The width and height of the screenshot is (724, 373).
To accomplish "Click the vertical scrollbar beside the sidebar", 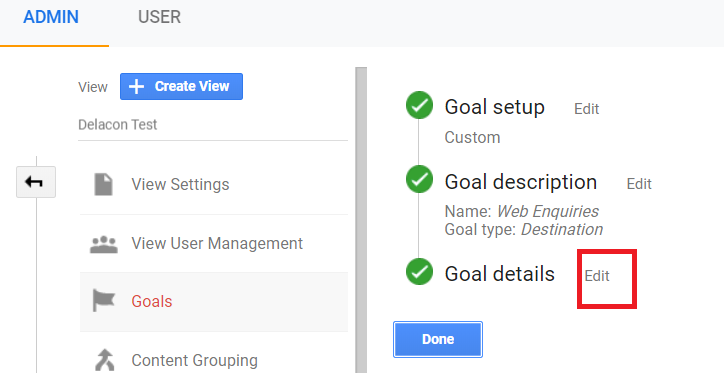I will (361, 220).
